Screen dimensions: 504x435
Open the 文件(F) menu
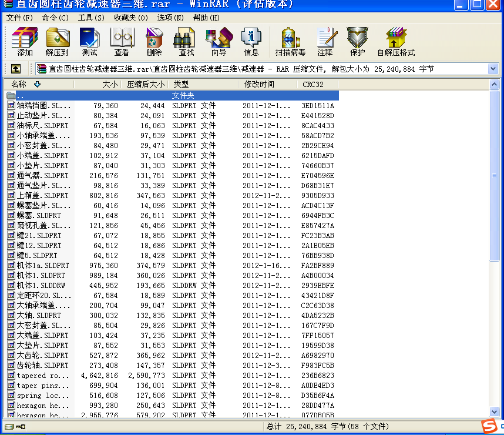coord(19,18)
